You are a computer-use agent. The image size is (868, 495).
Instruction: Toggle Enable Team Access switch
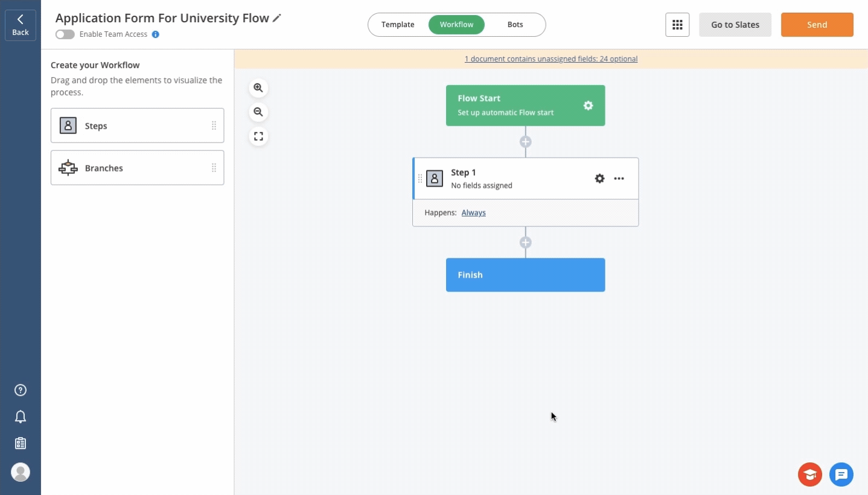tap(65, 34)
